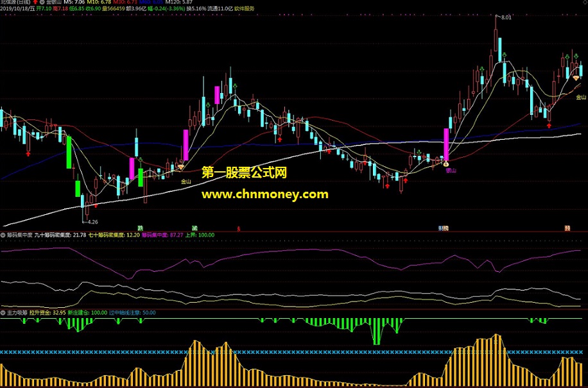This screenshot has height=388, width=588.
Task: Select the 北信源(日线) stock title
Action: (15, 3)
